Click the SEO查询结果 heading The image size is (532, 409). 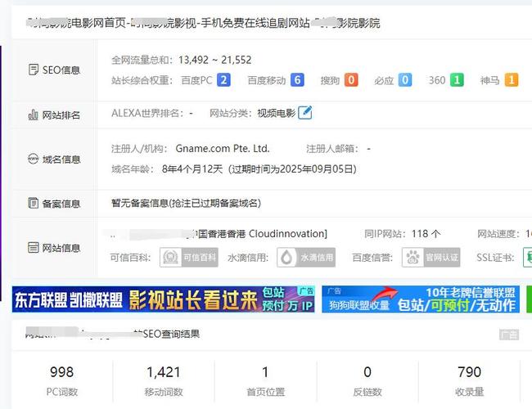[x=171, y=334]
